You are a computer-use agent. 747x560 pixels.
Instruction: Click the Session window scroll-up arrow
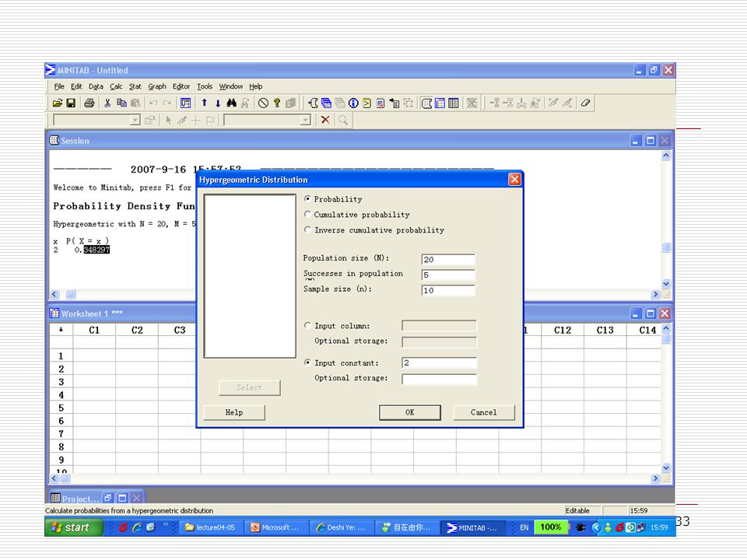666,156
